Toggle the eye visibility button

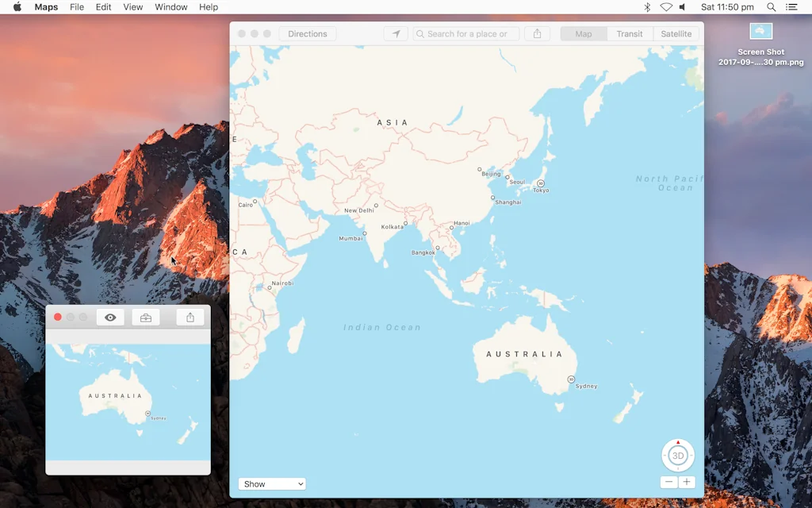coord(110,317)
